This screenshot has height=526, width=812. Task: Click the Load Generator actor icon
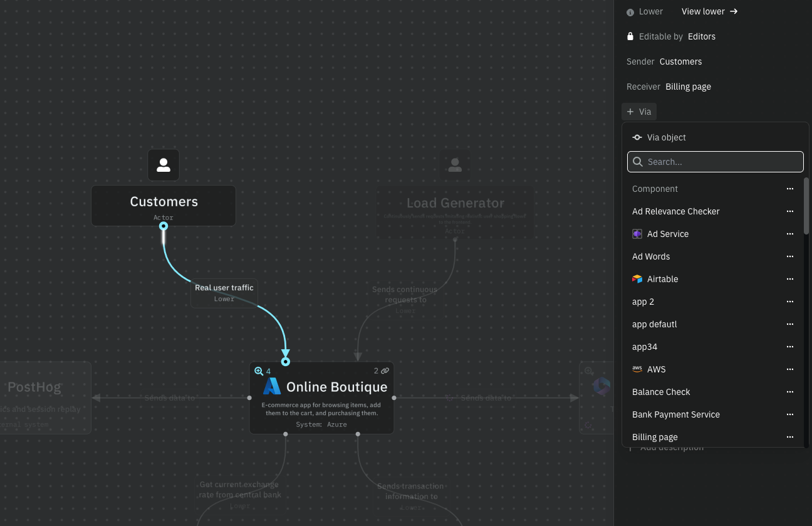[455, 166]
